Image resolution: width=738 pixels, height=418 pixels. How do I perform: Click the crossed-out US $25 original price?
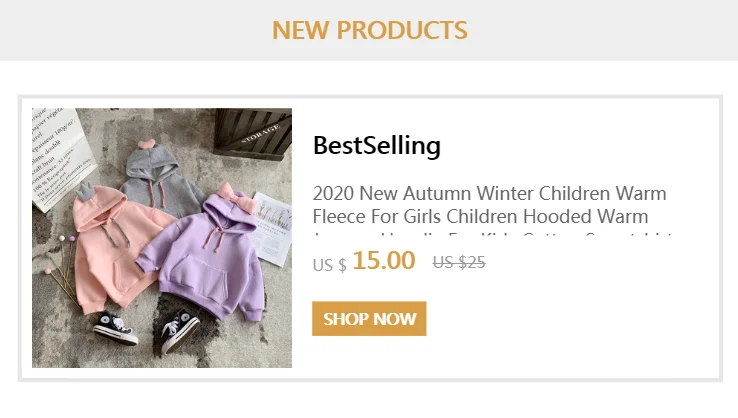click(x=458, y=263)
